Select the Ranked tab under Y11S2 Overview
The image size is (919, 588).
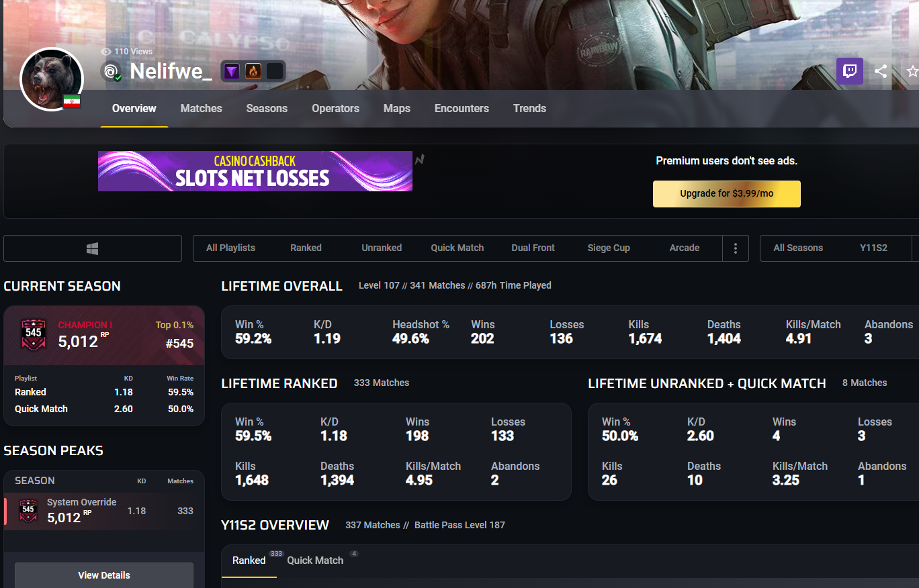tap(249, 560)
